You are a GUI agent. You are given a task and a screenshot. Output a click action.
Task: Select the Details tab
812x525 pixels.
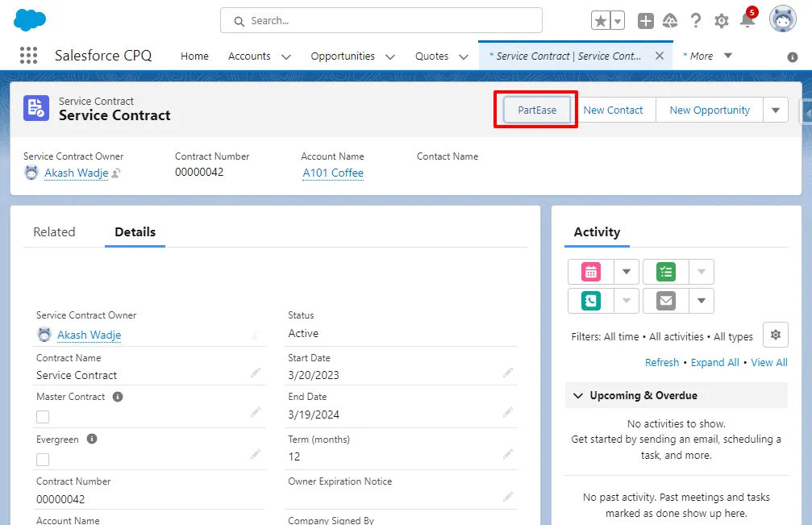click(x=135, y=232)
